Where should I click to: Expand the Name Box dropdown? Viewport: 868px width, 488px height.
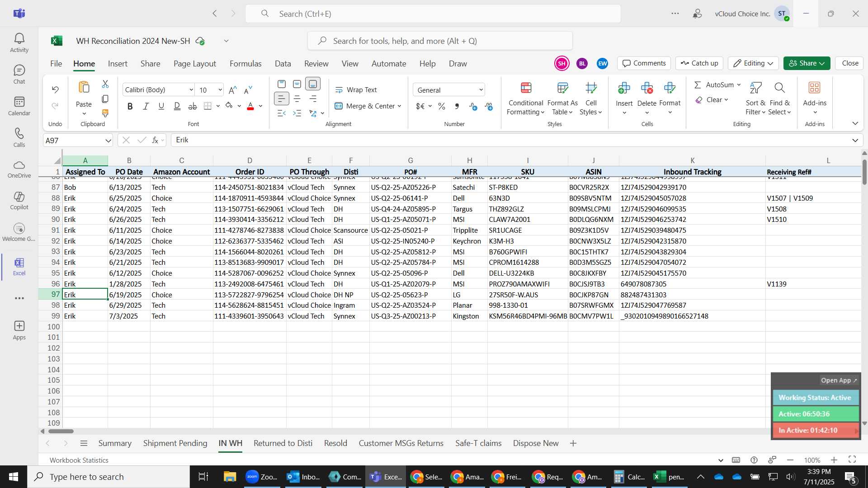point(108,141)
